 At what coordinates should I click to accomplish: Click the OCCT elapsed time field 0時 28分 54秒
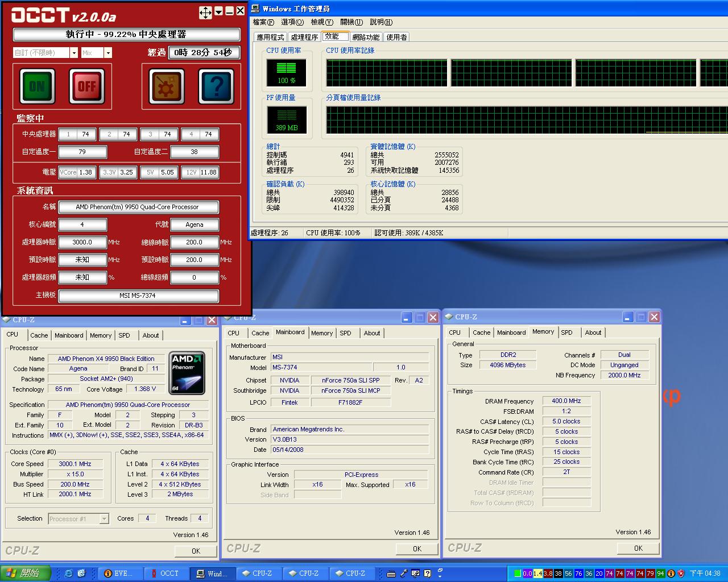(204, 52)
